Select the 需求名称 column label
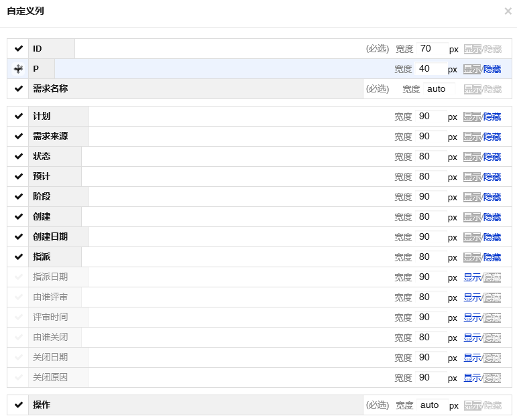The height and width of the screenshot is (420, 517). [50, 88]
